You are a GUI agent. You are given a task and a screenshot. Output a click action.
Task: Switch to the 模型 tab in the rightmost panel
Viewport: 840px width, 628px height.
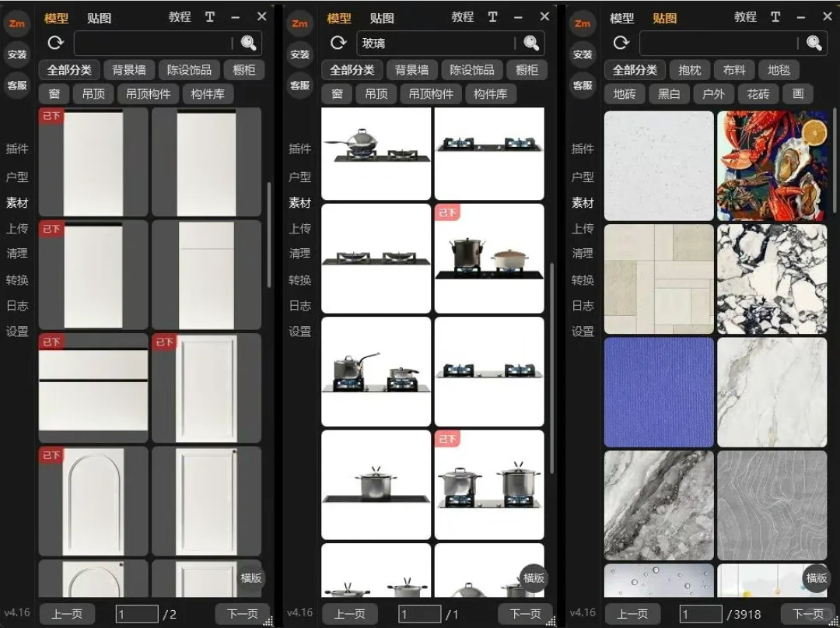coord(623,17)
